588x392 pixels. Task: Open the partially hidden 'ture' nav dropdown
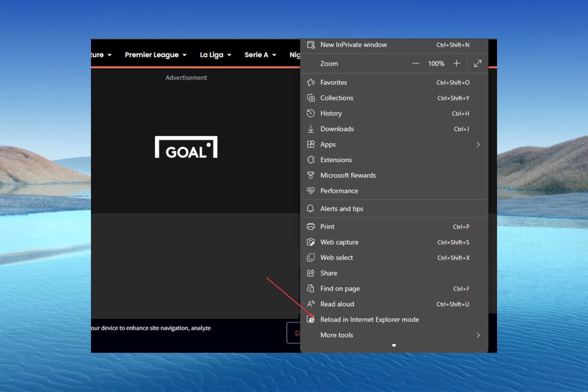(101, 55)
